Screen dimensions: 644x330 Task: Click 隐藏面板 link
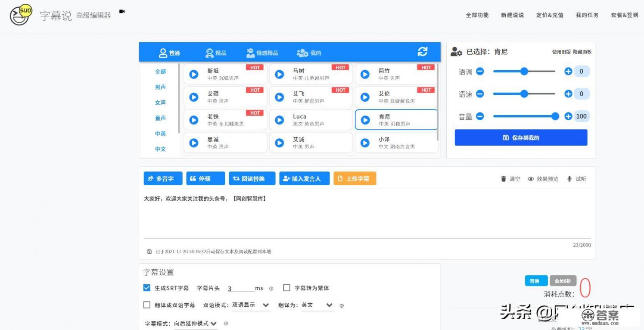coord(582,52)
